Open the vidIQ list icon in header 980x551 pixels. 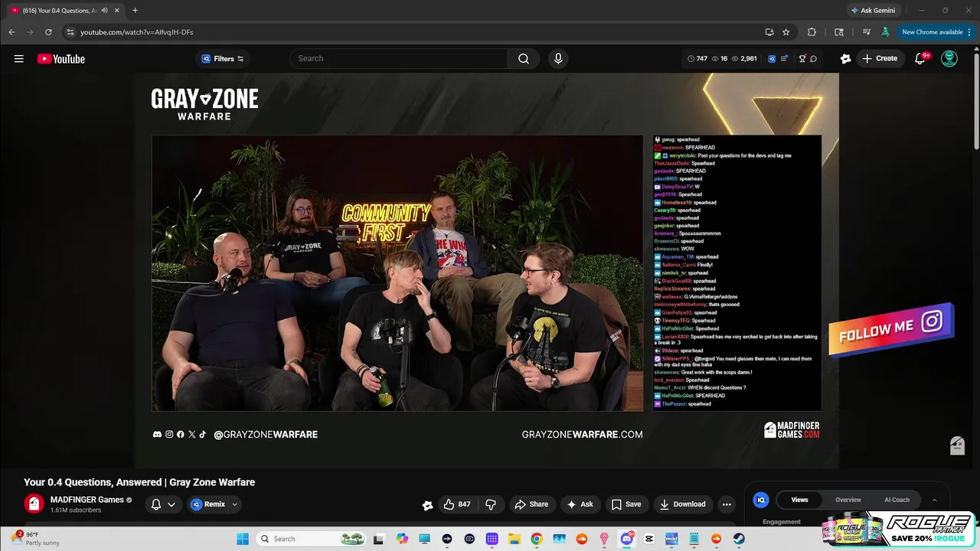pos(783,59)
